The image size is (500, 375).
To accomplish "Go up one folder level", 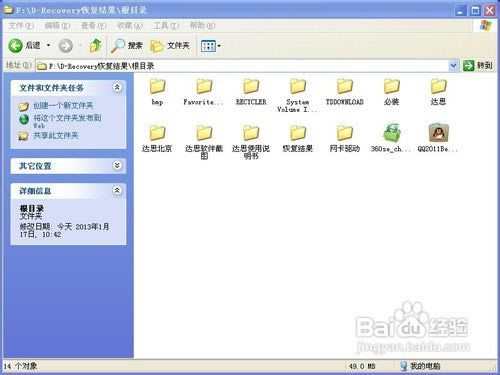I will coord(95,46).
